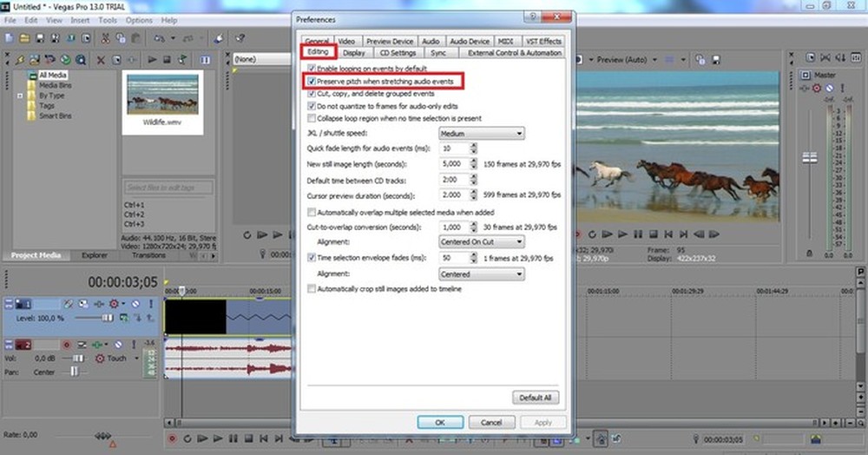Click the Cut-to-overlap conversion input field
Viewport: 868px width, 455px height.
455,227
